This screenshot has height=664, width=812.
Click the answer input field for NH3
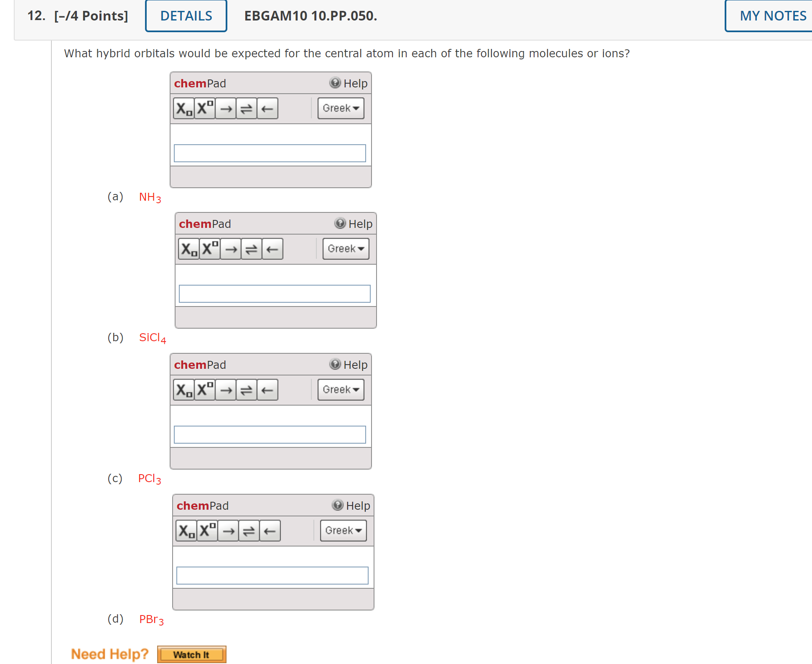pyautogui.click(x=270, y=153)
